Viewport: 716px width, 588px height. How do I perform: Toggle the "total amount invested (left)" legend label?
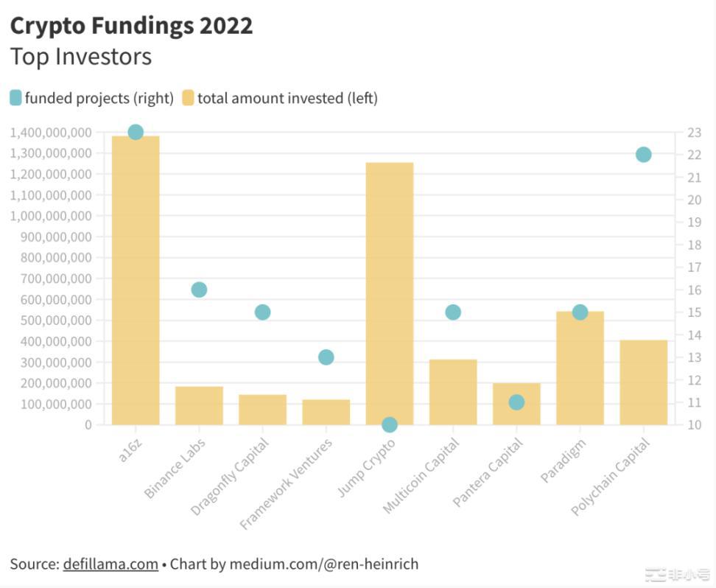pos(287,98)
